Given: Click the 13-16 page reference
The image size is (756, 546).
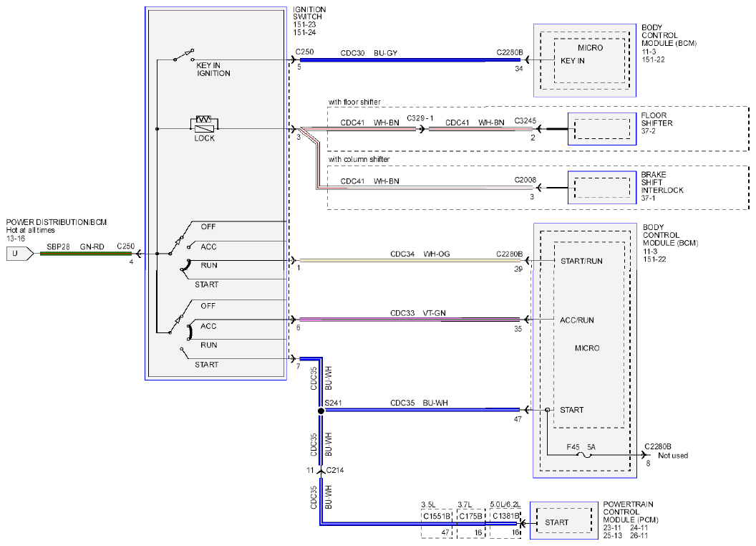Looking at the screenshot, I should [16, 239].
